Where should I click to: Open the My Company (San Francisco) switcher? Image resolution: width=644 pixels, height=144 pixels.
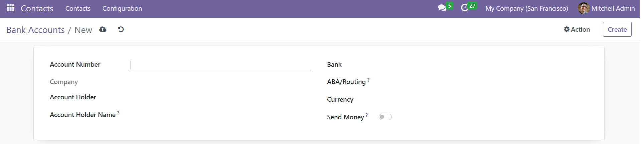[526, 8]
